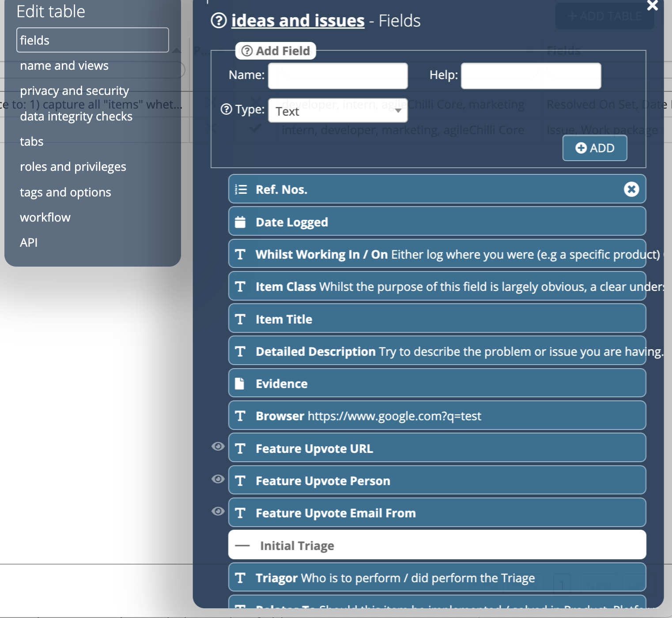This screenshot has width=672, height=618.
Task: Open the tabs section
Action: coord(31,141)
